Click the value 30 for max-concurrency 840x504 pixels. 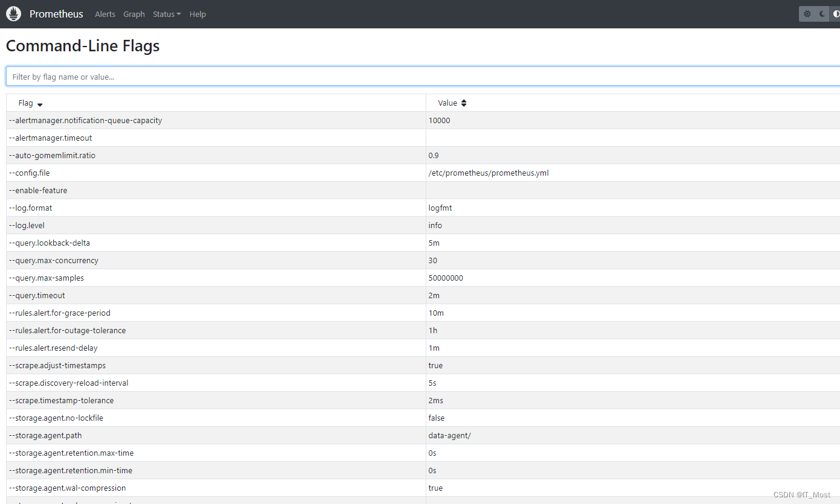pyautogui.click(x=433, y=261)
